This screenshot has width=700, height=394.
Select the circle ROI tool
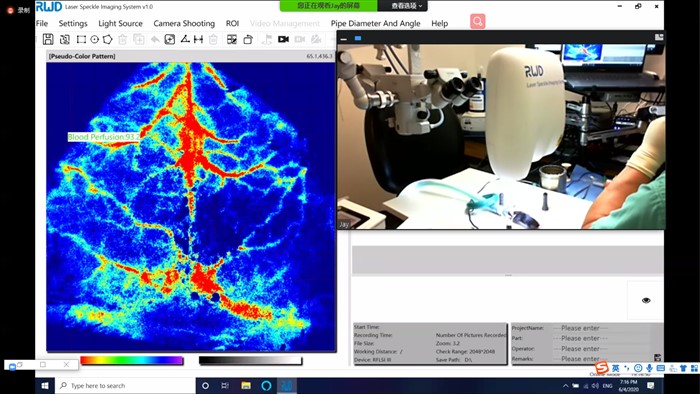click(95, 39)
